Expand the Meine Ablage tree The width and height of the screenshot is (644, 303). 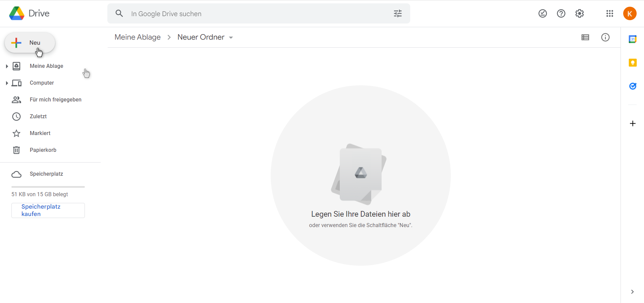click(7, 66)
